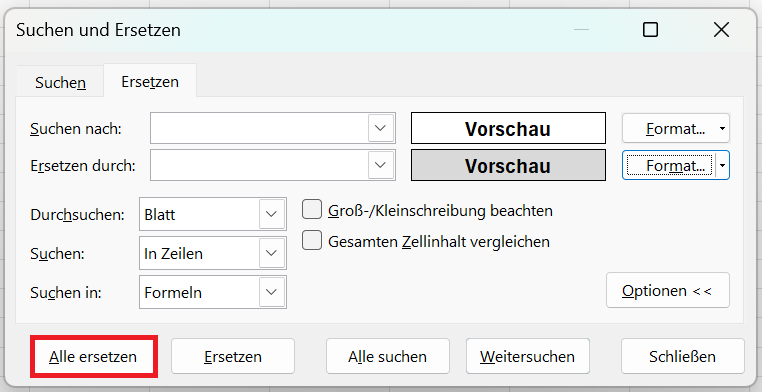Expand the Suchen In Zeilen dropdown
The image size is (762, 392).
point(271,253)
